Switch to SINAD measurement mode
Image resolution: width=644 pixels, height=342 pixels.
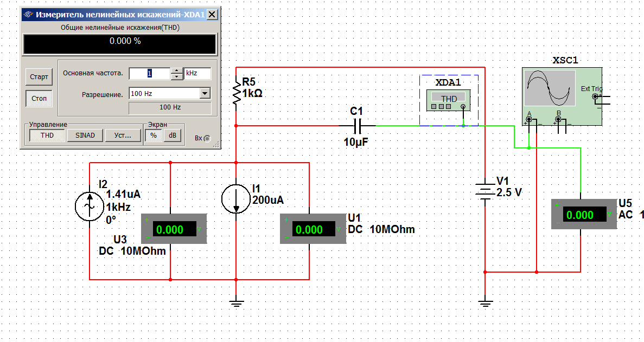[x=85, y=135]
